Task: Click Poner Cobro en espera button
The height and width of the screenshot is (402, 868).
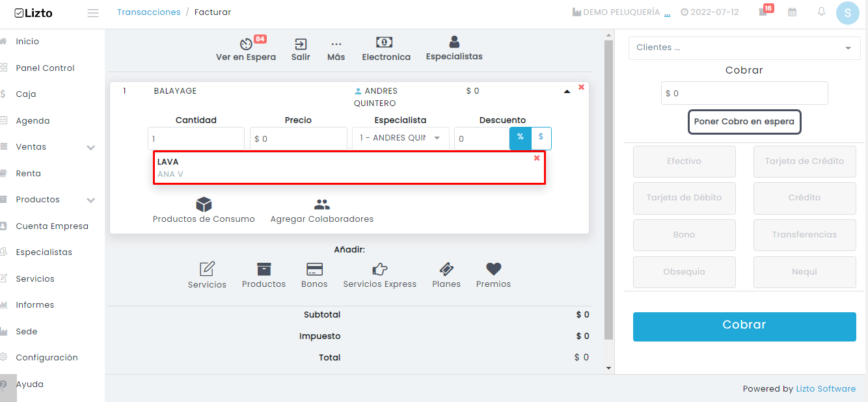Action: point(744,122)
